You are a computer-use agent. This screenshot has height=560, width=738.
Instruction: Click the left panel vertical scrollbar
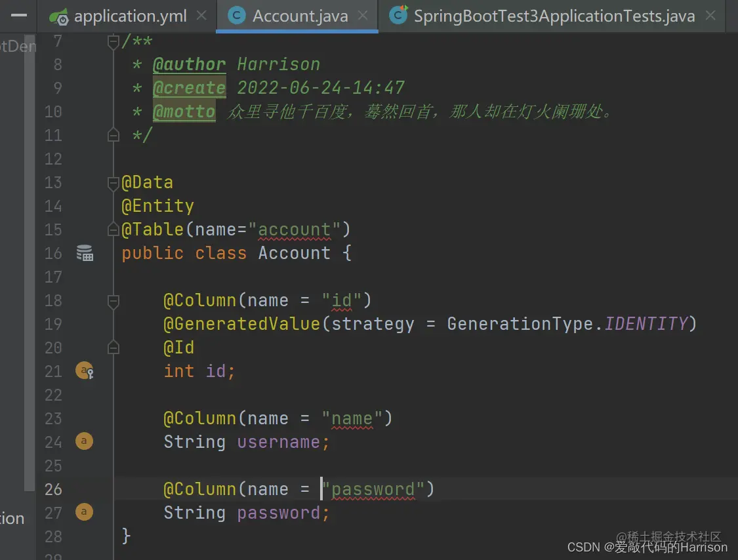(29, 262)
